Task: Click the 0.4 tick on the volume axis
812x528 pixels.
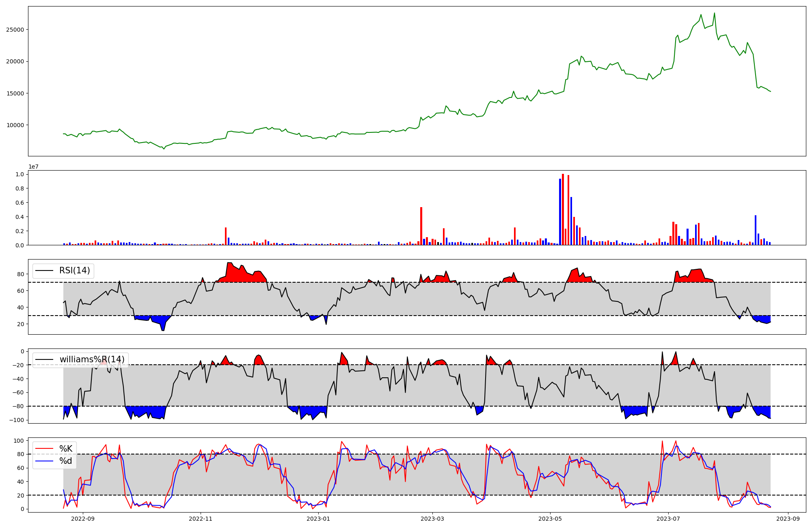Action: 19,217
